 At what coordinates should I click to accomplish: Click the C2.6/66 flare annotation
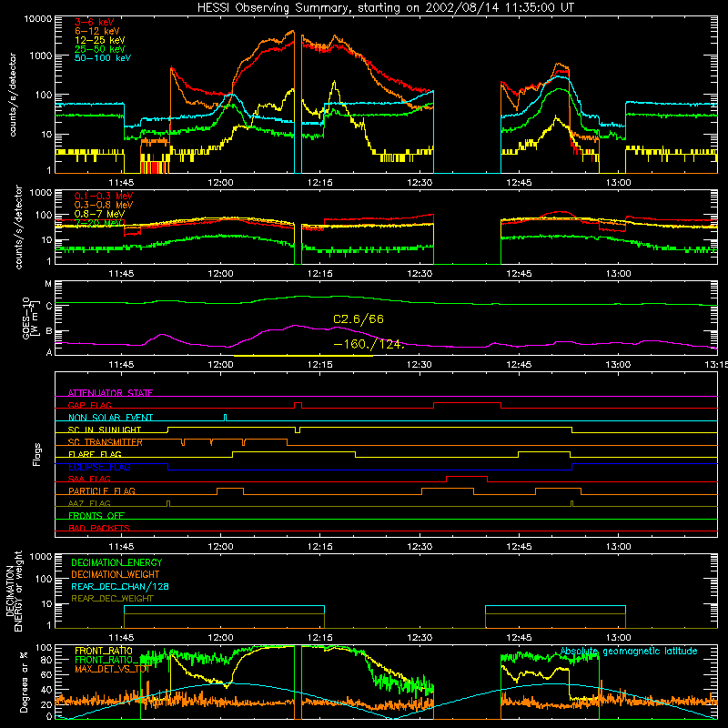tap(359, 319)
